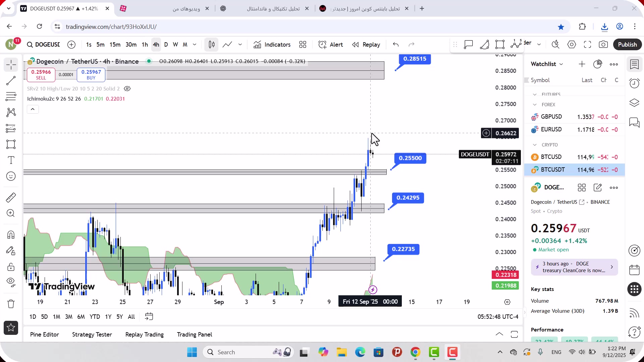The width and height of the screenshot is (644, 362).
Task: Toggle stay in drawing mode
Action: click(11, 251)
